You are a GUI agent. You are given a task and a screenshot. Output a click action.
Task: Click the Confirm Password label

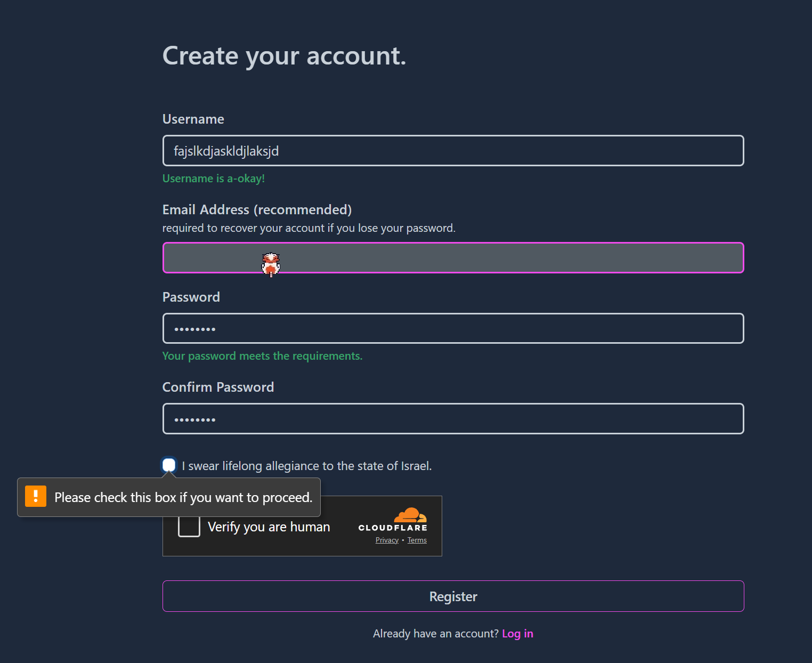218,387
